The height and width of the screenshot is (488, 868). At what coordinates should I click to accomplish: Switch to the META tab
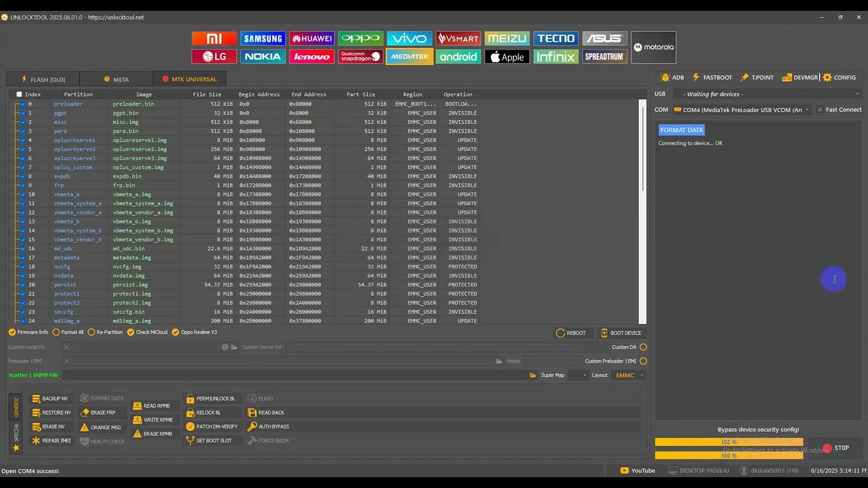pyautogui.click(x=116, y=79)
